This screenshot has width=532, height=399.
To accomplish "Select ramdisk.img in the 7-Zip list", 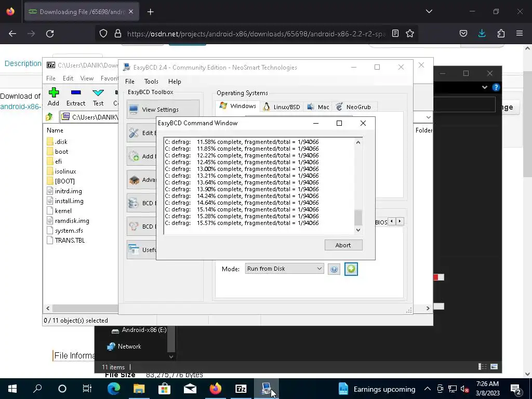I will pyautogui.click(x=68, y=220).
